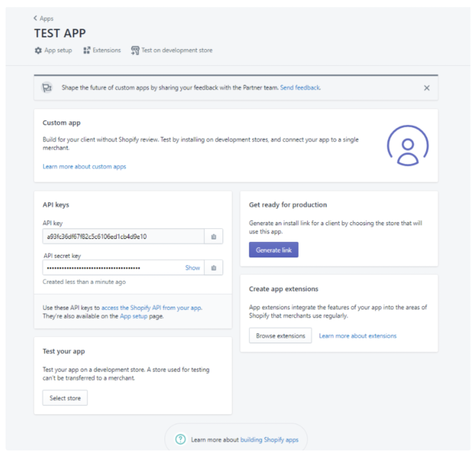Copy the API secret key to clipboard
Image resolution: width=476 pixels, height=456 pixels.
(x=213, y=268)
